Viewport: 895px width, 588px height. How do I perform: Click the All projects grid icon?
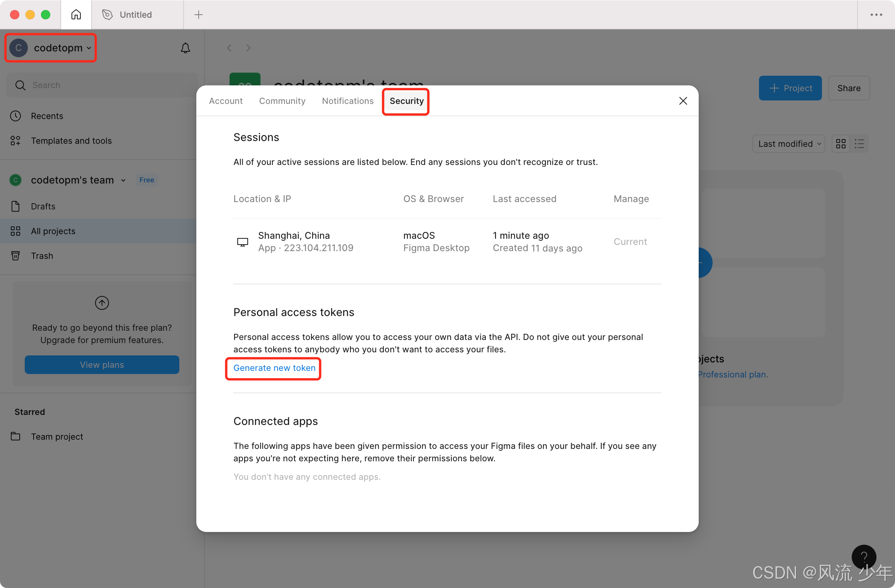[x=15, y=231]
